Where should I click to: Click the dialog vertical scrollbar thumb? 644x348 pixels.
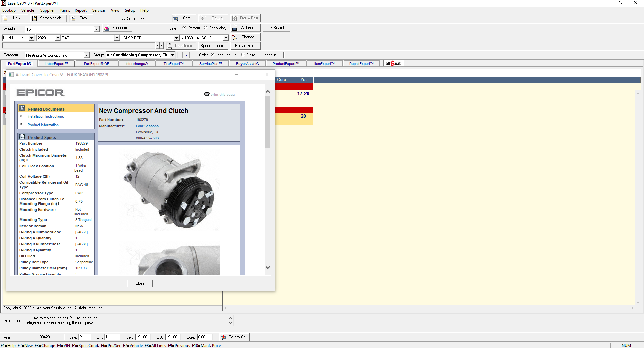(268, 122)
